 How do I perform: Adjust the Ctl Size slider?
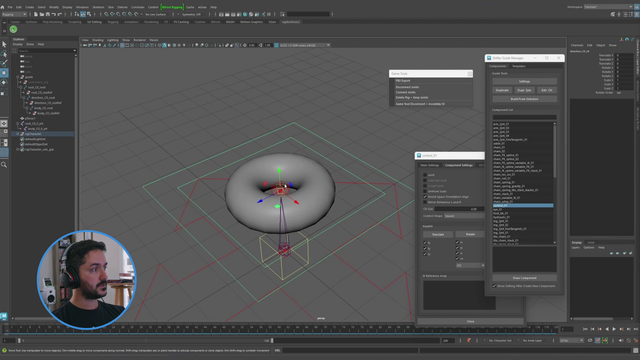pos(459,209)
